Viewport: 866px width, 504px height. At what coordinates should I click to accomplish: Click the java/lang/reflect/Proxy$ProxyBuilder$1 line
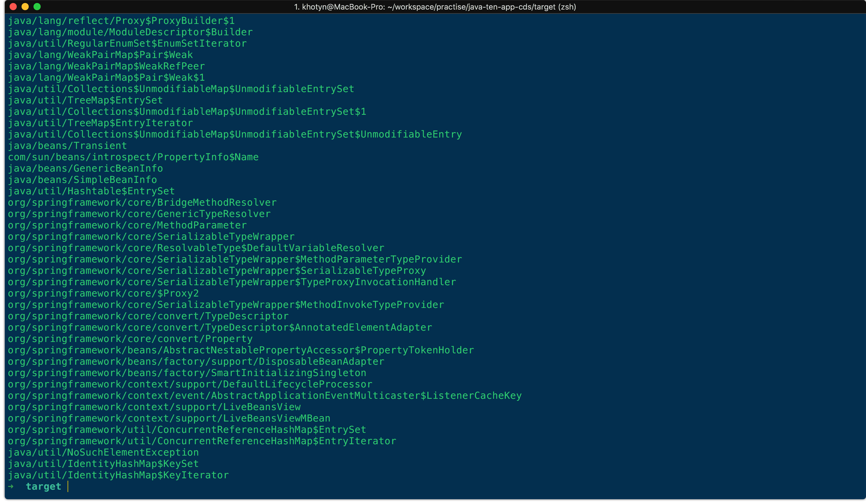121,21
